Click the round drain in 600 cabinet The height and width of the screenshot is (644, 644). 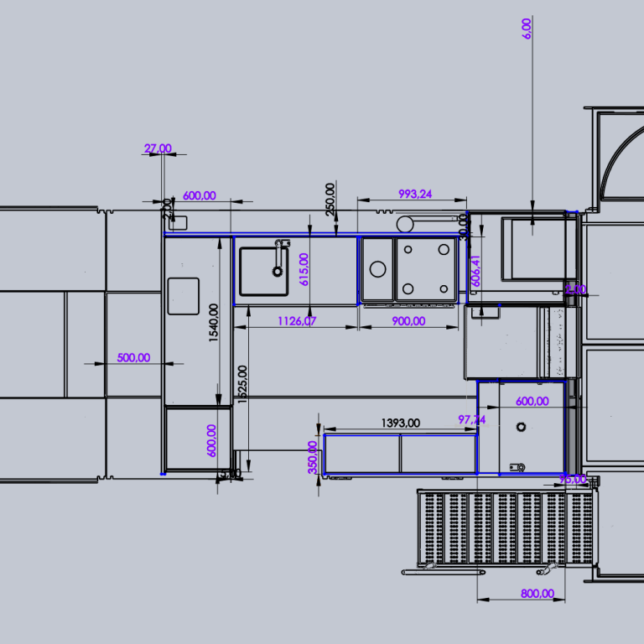point(522,428)
